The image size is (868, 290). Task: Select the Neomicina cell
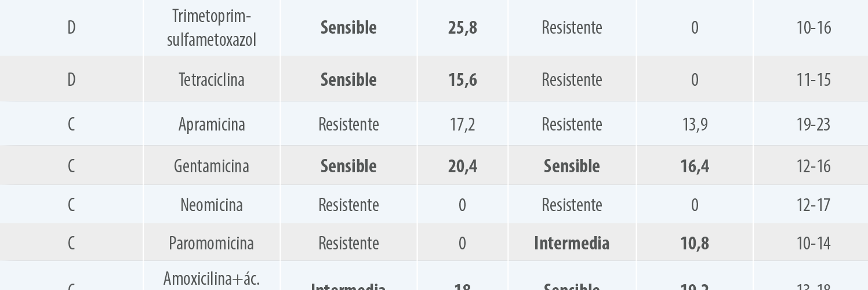[x=212, y=205]
